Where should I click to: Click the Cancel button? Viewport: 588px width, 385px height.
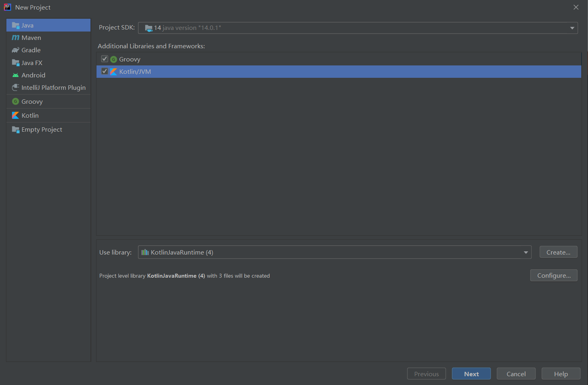516,374
